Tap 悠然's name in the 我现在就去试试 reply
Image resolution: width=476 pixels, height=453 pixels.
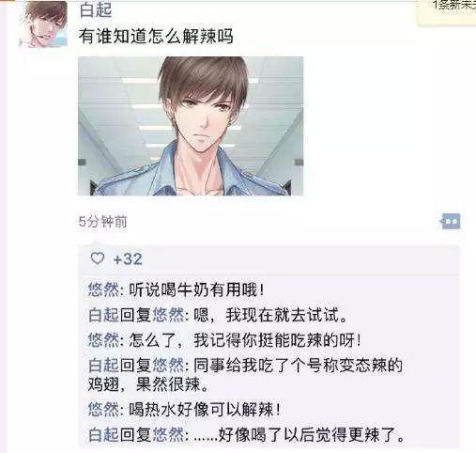(x=168, y=315)
